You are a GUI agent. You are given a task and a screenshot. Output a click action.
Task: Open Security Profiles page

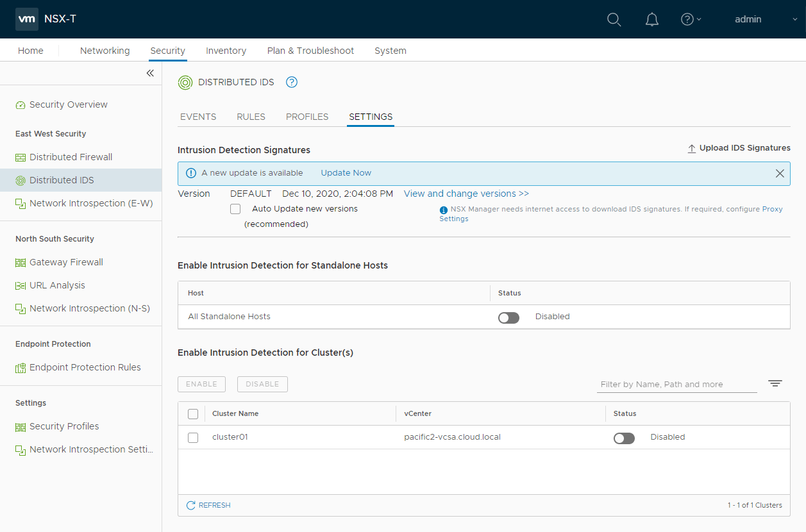(64, 426)
